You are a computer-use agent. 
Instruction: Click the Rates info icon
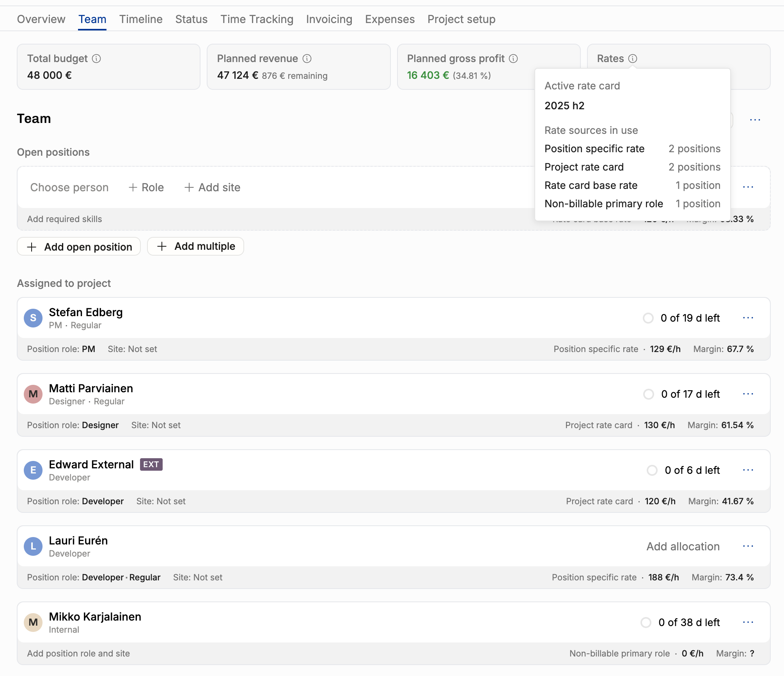pyautogui.click(x=633, y=59)
